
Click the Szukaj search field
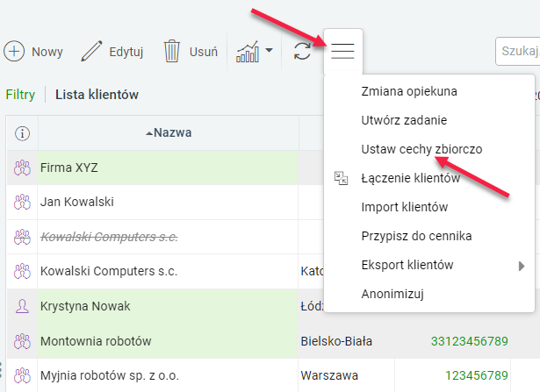point(518,51)
